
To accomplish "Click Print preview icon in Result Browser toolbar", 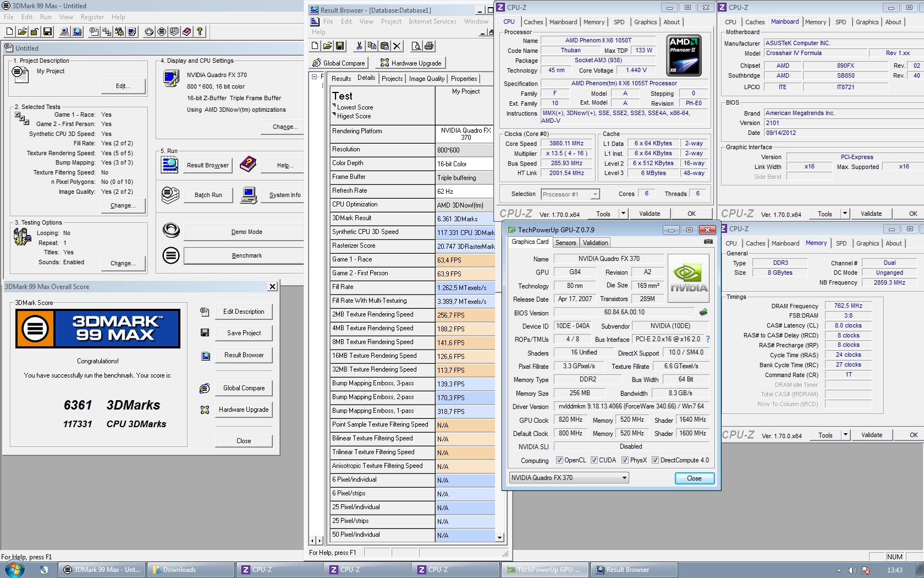I will point(416,46).
